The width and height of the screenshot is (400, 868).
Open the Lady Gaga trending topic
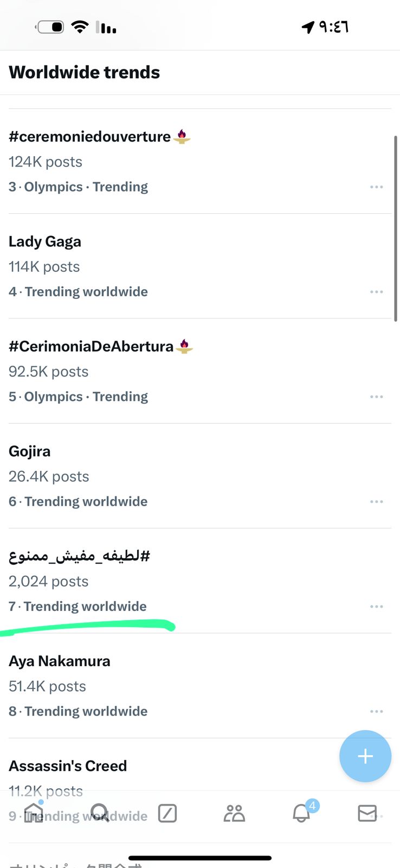[x=45, y=241]
